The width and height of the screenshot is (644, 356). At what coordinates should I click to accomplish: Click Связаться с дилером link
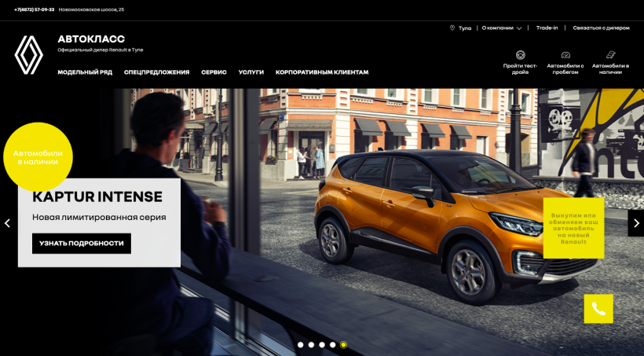click(602, 28)
